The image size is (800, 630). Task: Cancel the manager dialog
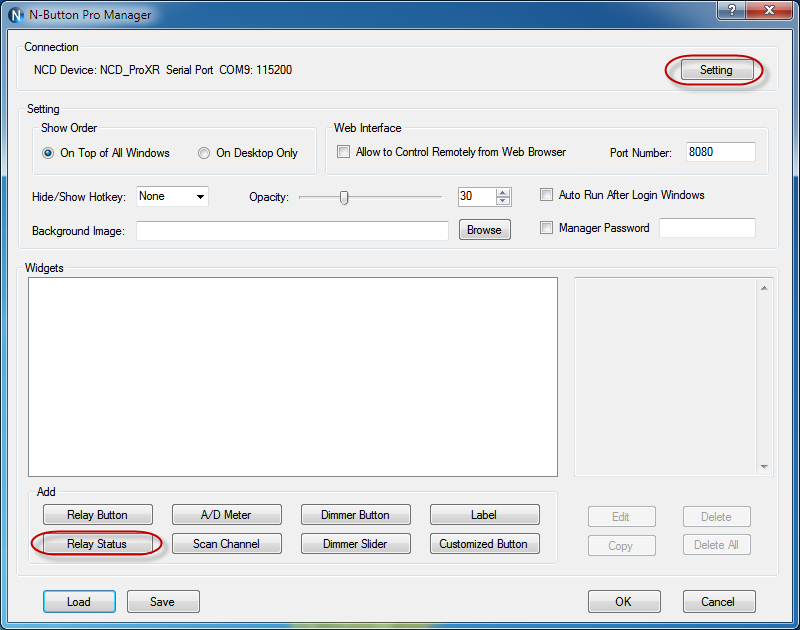tap(719, 602)
